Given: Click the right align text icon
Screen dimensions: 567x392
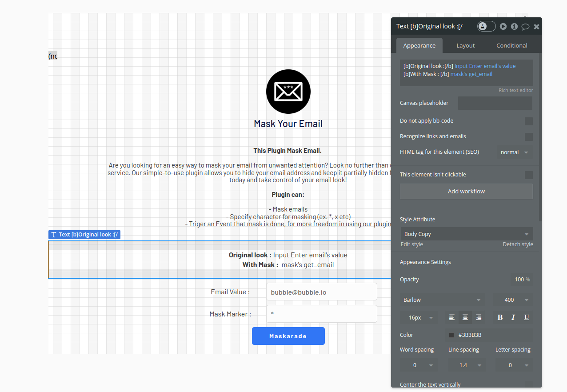Looking at the screenshot, I should (x=479, y=317).
